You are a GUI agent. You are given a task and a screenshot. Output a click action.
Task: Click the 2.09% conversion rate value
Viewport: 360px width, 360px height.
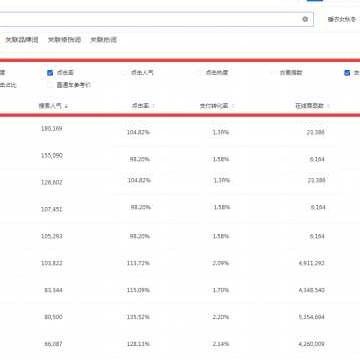pos(221,263)
